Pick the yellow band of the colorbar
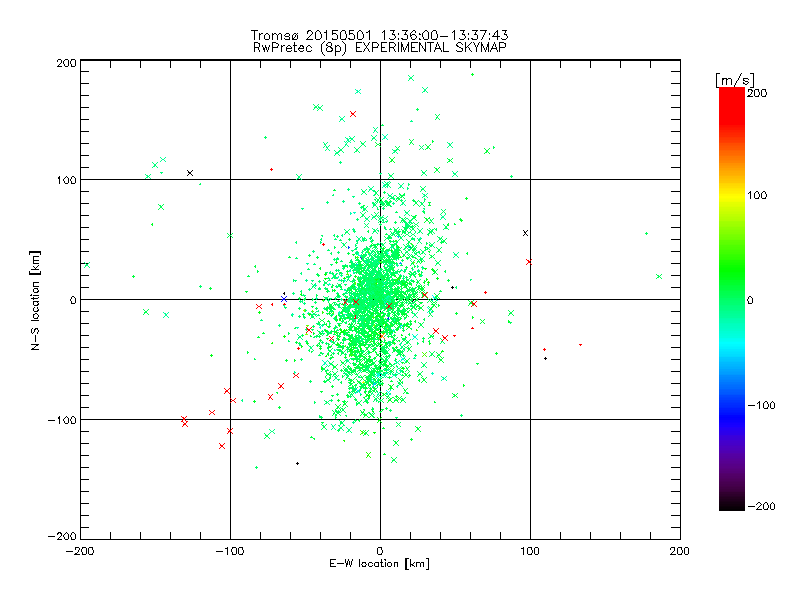800x600 pixels. coord(732,196)
